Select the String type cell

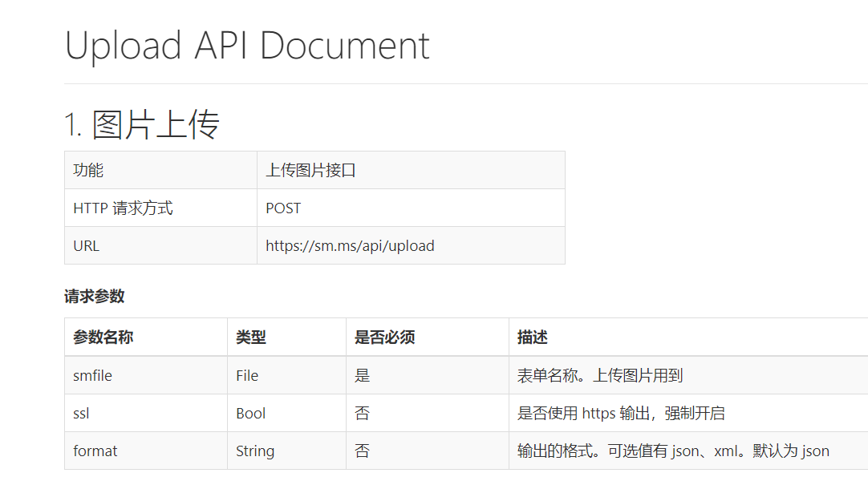point(255,451)
